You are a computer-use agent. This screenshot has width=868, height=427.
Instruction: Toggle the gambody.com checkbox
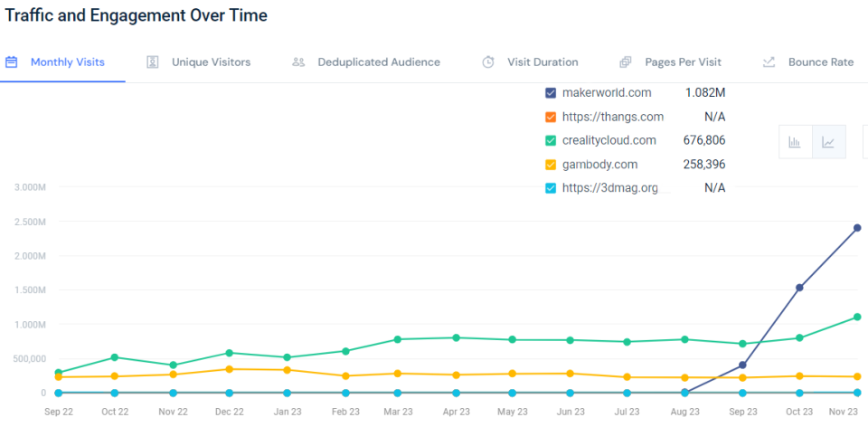(x=551, y=165)
